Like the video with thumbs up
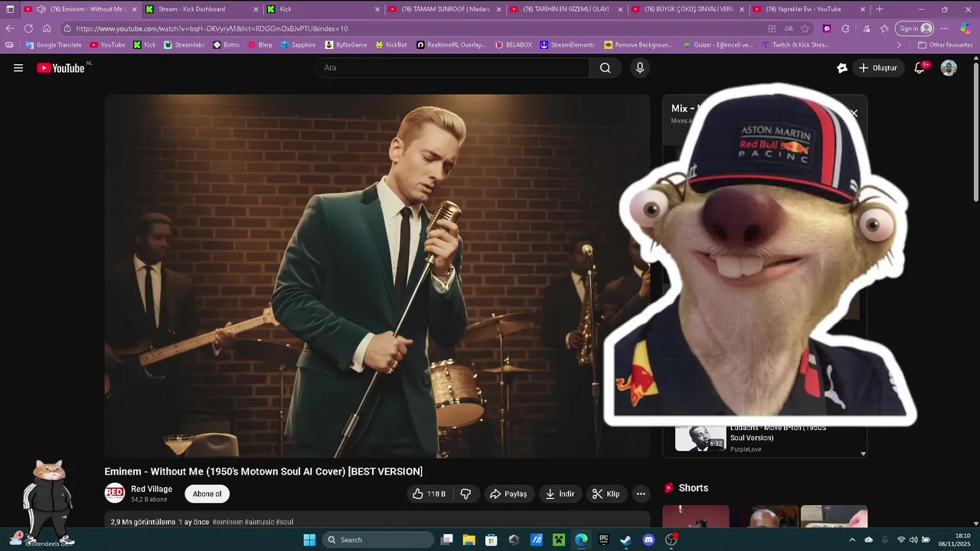980x551 pixels. 429,494
